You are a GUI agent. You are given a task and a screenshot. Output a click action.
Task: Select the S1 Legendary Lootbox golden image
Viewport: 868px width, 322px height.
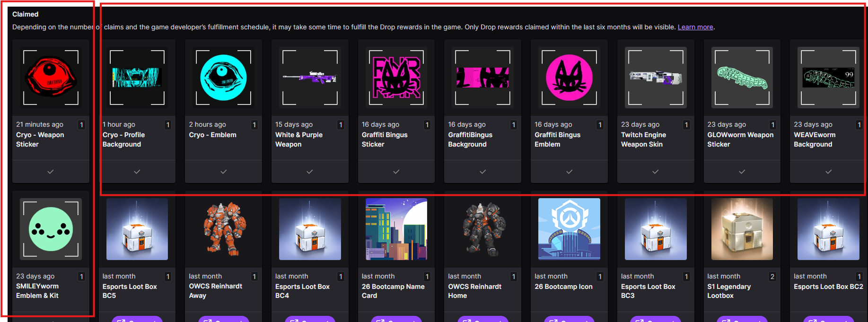[742, 229]
